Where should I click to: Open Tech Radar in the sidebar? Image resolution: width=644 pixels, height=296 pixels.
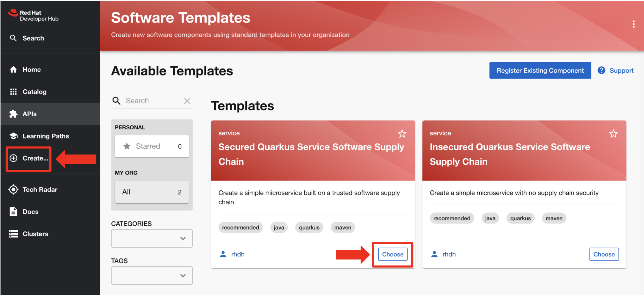click(50, 189)
